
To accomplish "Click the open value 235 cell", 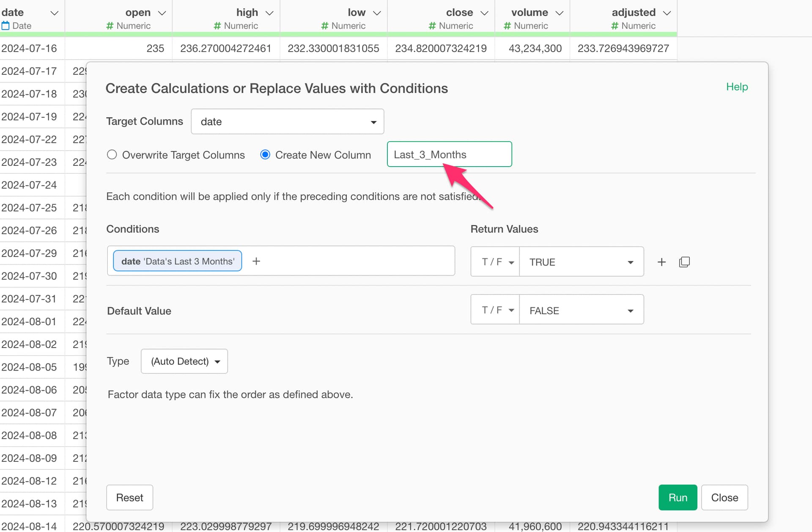I will [119, 48].
